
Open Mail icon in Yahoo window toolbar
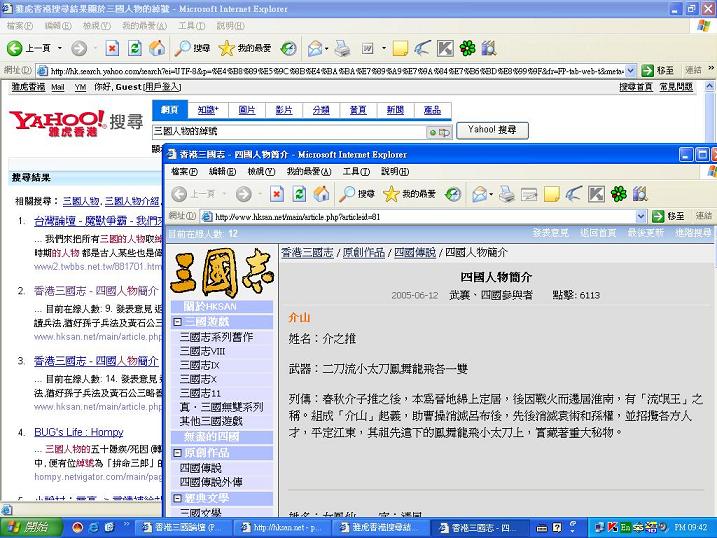coord(315,48)
